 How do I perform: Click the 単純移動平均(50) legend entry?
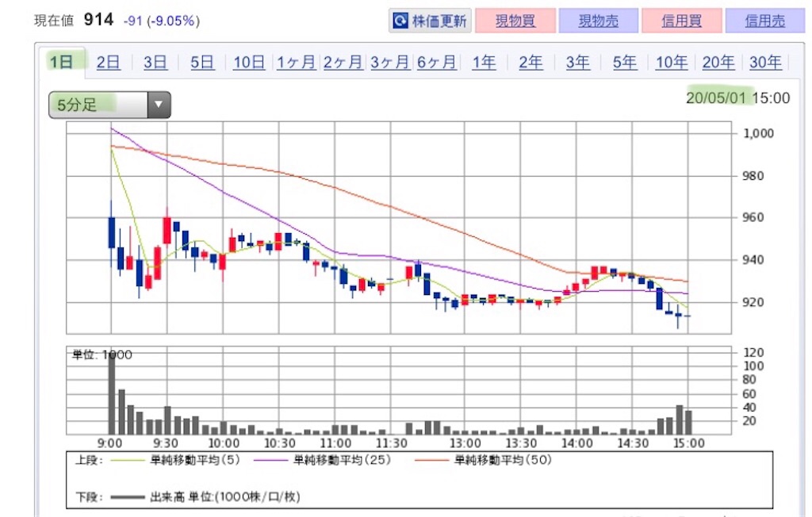[x=503, y=460]
